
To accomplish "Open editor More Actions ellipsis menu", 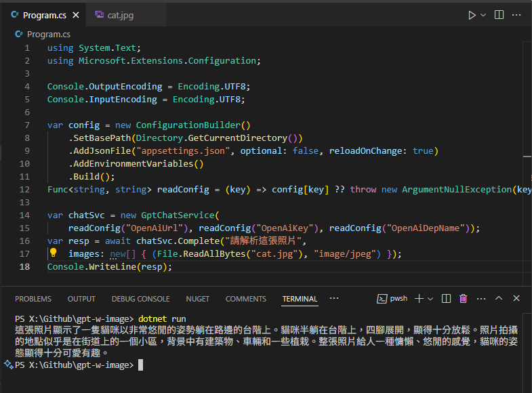I will tap(517, 15).
